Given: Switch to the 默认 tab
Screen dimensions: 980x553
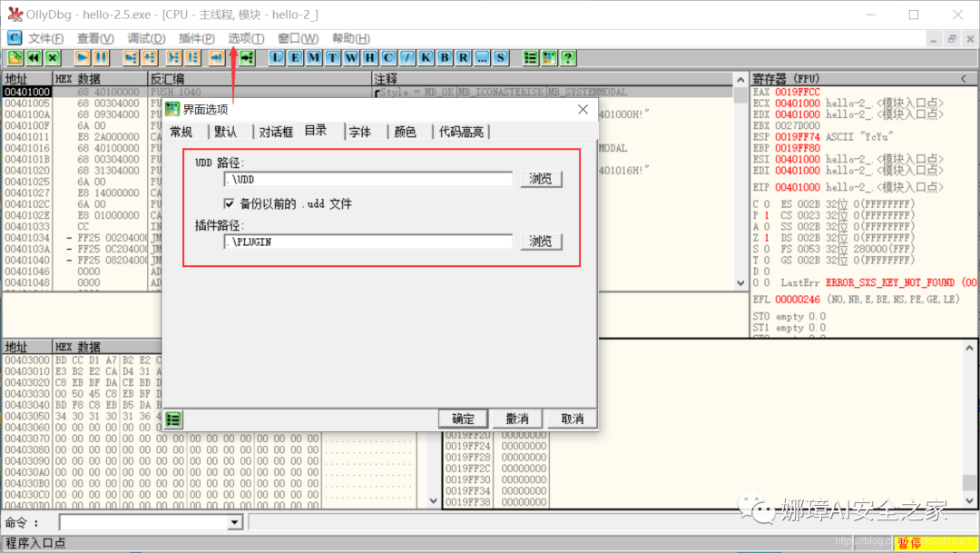Looking at the screenshot, I should [226, 132].
